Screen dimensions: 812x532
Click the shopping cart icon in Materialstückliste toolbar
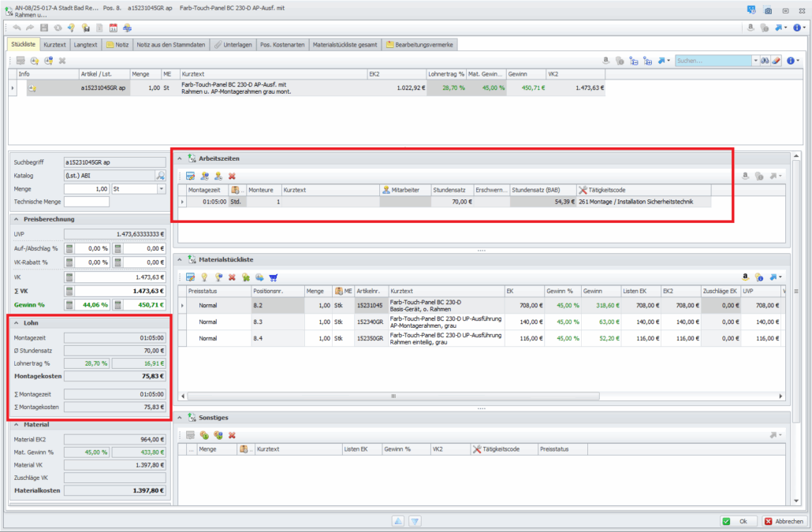274,277
